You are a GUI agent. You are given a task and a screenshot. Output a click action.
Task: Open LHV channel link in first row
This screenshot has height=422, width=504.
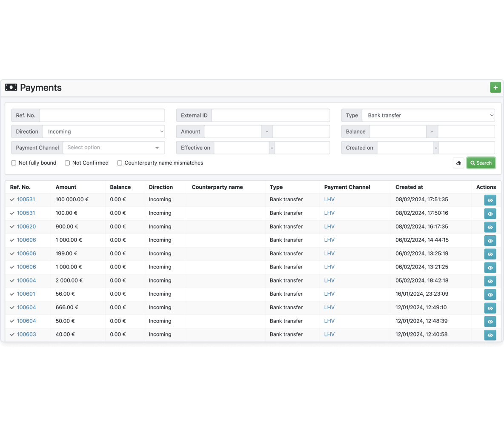click(329, 200)
